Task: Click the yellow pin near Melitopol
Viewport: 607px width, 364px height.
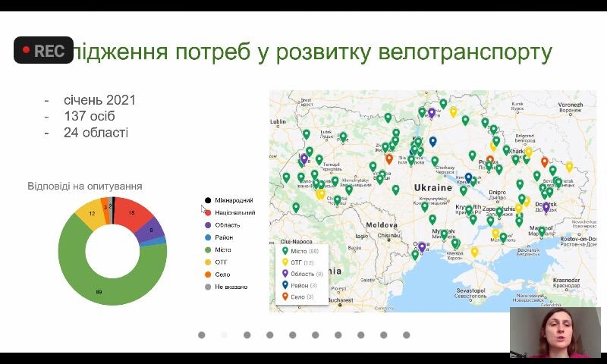Action: click(495, 234)
